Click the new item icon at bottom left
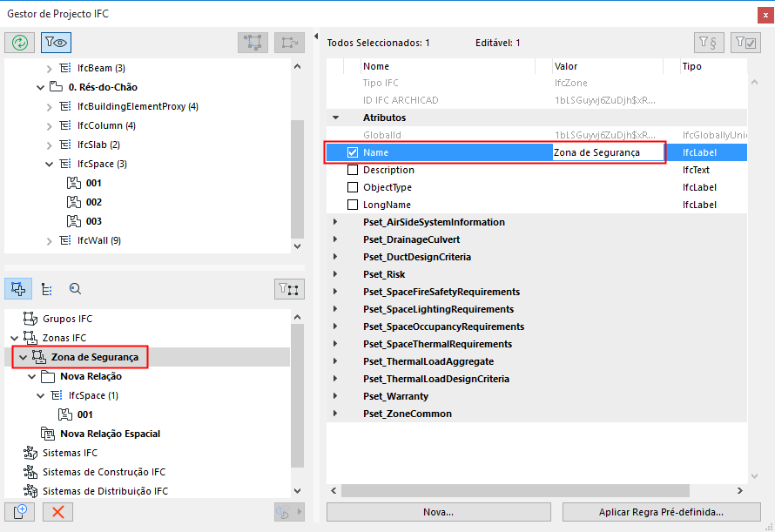The height and width of the screenshot is (532, 775). [19, 512]
